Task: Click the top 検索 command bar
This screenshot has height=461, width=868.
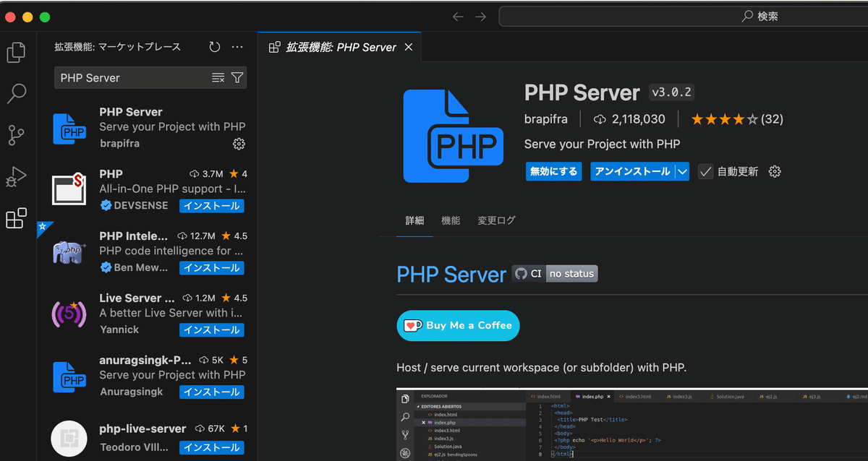Action: point(684,17)
